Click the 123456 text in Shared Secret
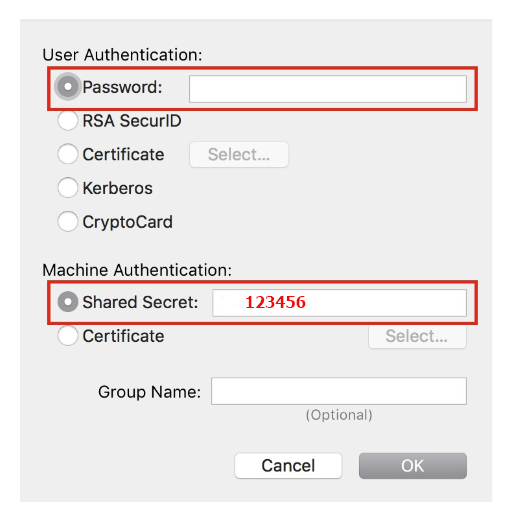Viewport: 521px width, 521px height. point(275,302)
